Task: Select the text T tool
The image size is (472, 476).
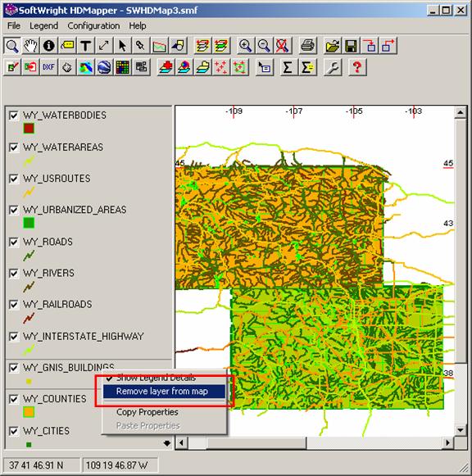Action: [85, 46]
